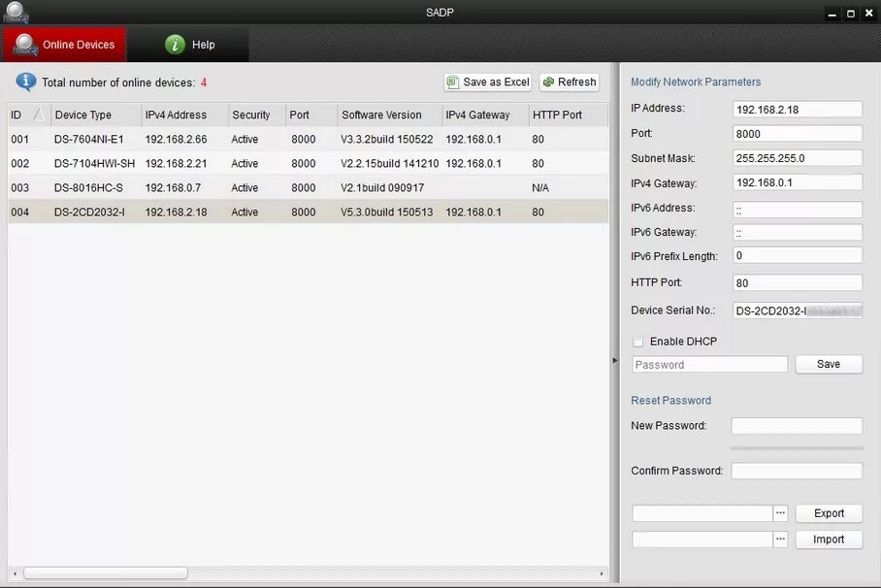Click IP address 192.168.2.66 cell
The width and height of the screenshot is (881, 588).
[176, 139]
